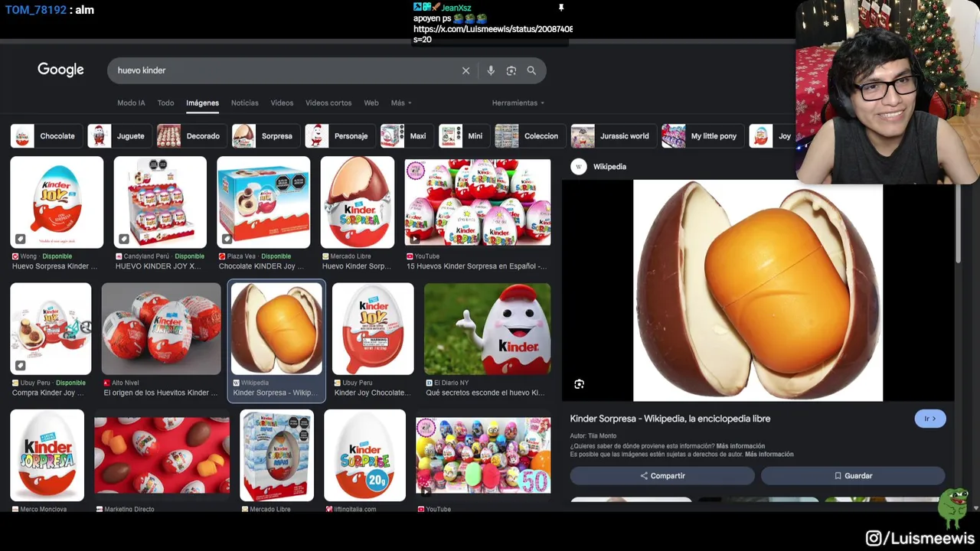The width and height of the screenshot is (980, 551).
Task: Filter images by the Personaje chip
Action: click(338, 136)
